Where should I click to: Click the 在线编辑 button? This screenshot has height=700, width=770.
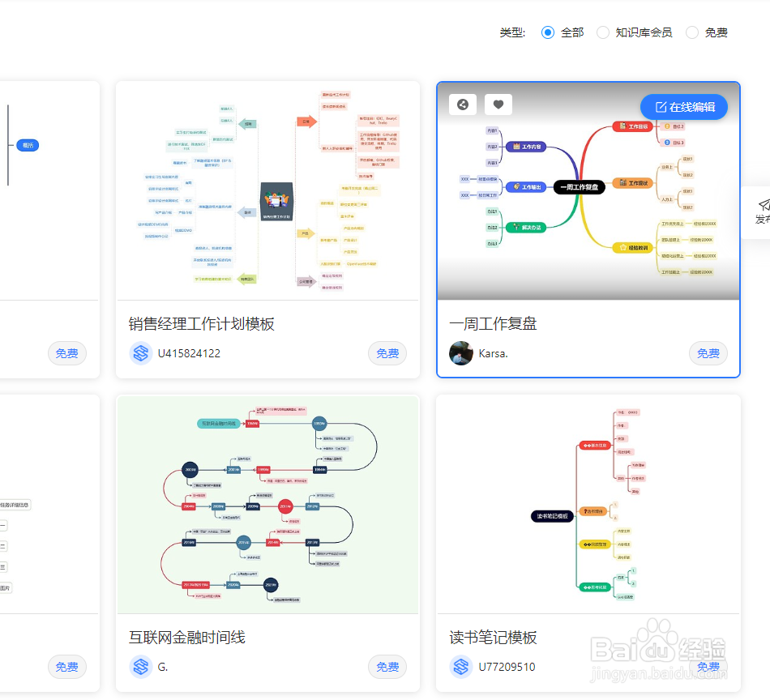tap(684, 107)
